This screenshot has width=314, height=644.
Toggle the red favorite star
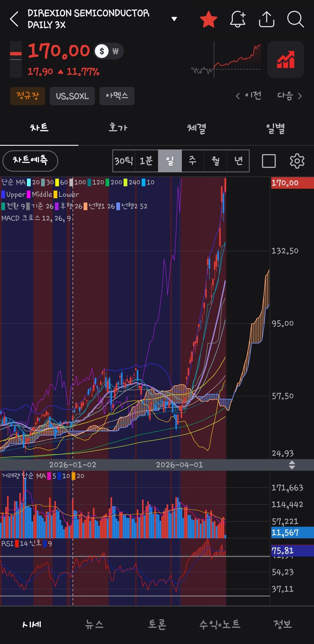pyautogui.click(x=208, y=19)
